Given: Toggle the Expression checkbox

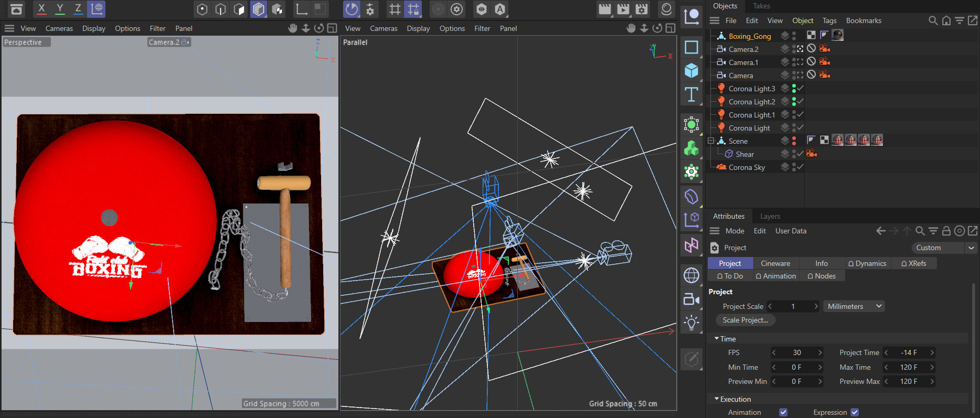Looking at the screenshot, I should [x=855, y=412].
